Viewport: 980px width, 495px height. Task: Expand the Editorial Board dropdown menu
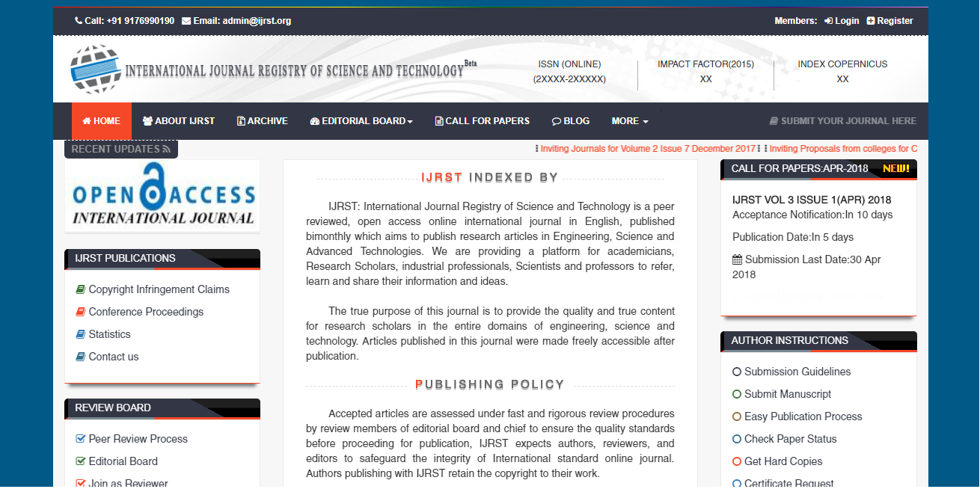(361, 121)
